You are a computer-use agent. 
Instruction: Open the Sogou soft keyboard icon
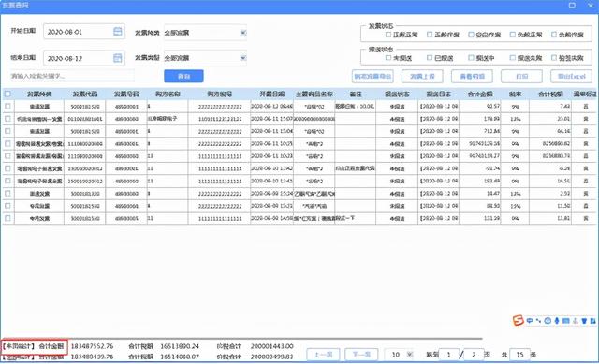pos(566,321)
